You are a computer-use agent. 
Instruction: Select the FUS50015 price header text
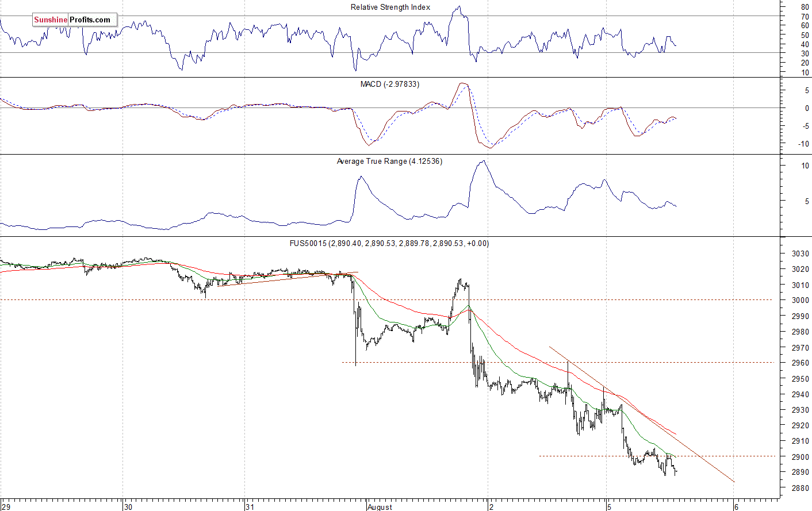389,244
